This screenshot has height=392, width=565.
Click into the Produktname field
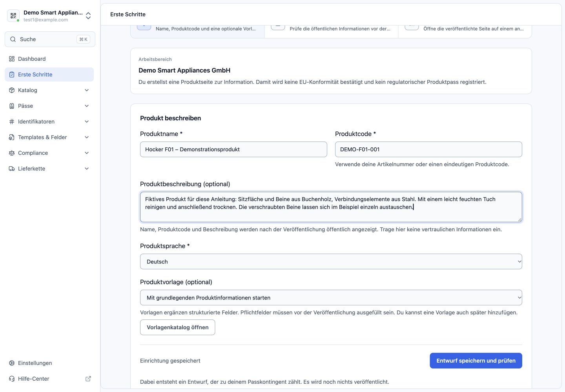coord(233,149)
